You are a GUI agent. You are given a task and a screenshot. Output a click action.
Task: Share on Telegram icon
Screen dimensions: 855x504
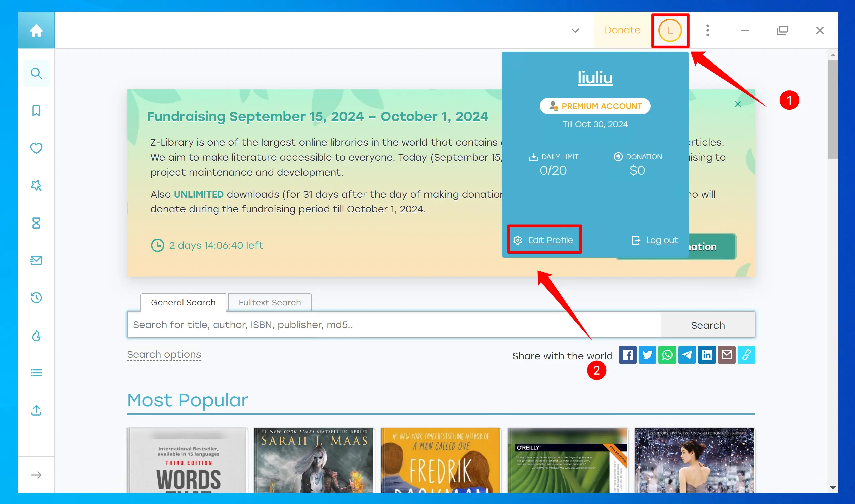[x=687, y=355]
